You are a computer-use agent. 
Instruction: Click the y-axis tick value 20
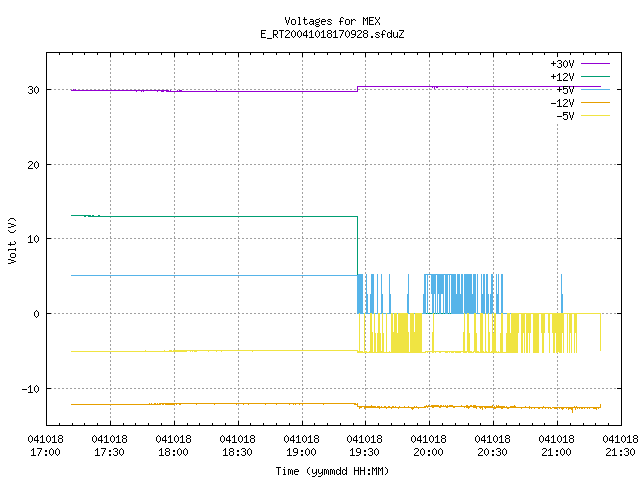click(33, 165)
